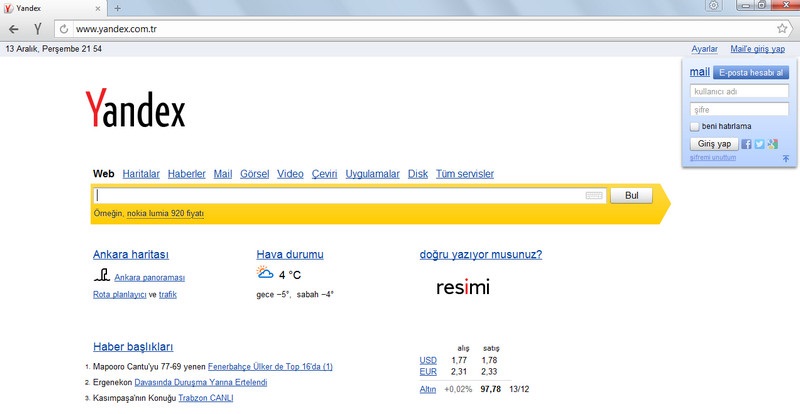Click the weather cloud icon

(265, 272)
